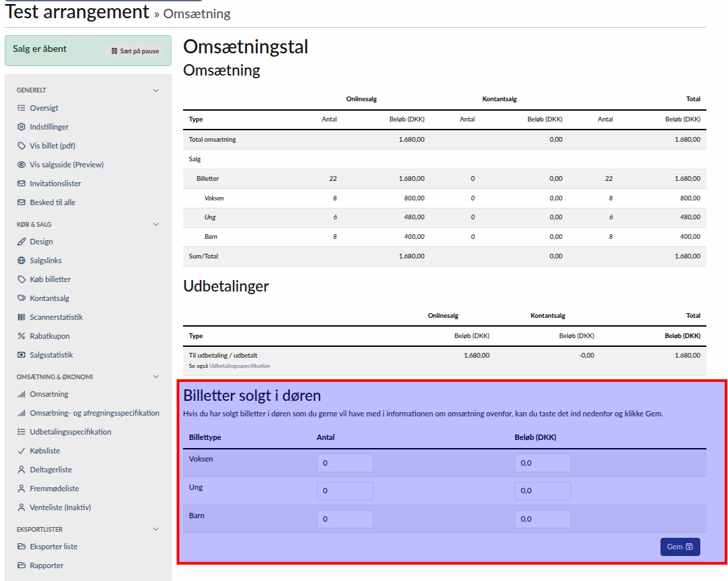The width and height of the screenshot is (728, 581).
Task: Click the Billetter row label in table
Action: (x=207, y=178)
